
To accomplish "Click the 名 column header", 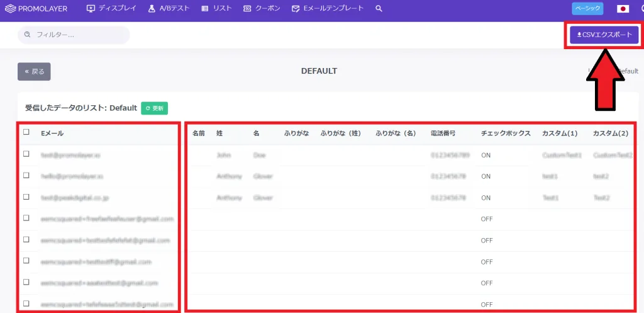I will coord(257,134).
